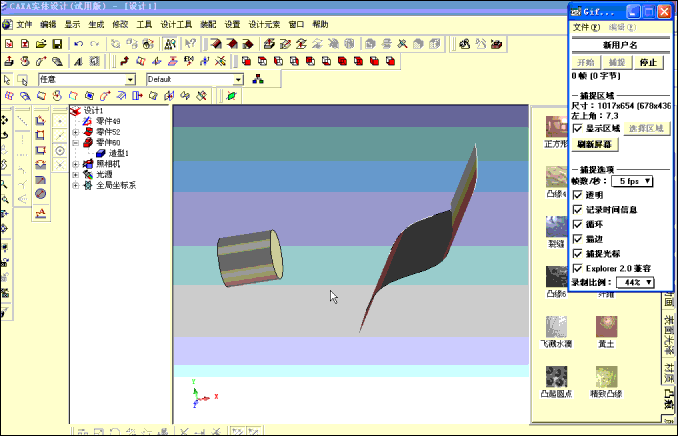The image size is (678, 436).
Task: Collapse the 零件60 tree node
Action: [x=76, y=143]
